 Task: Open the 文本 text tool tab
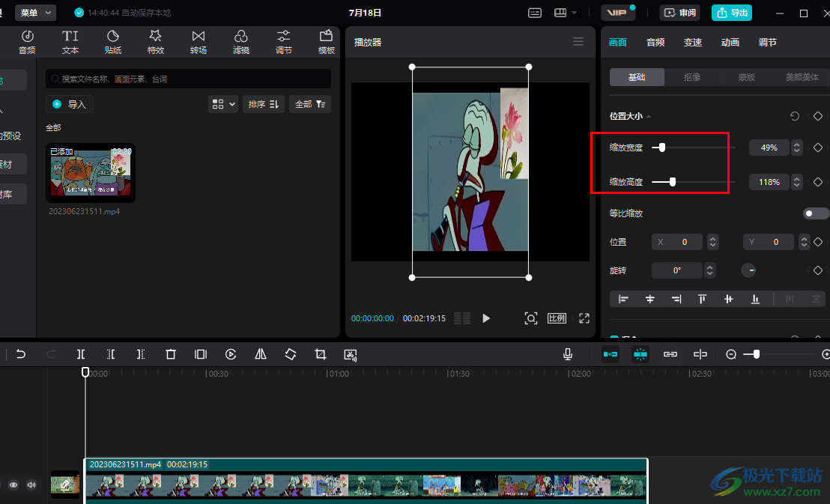tap(70, 42)
